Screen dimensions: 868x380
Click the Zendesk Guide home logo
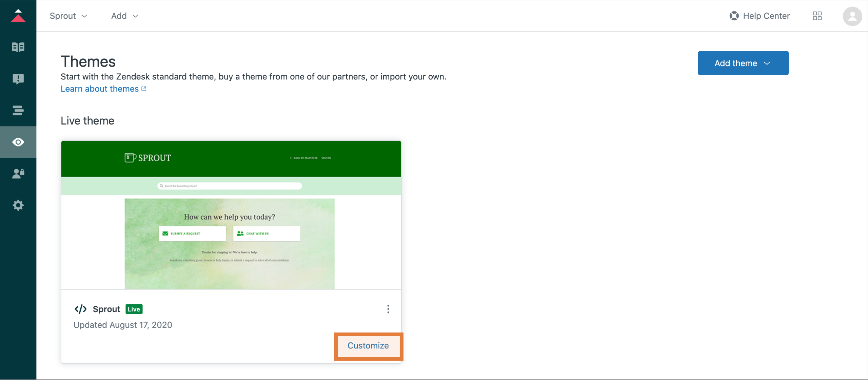click(x=18, y=16)
